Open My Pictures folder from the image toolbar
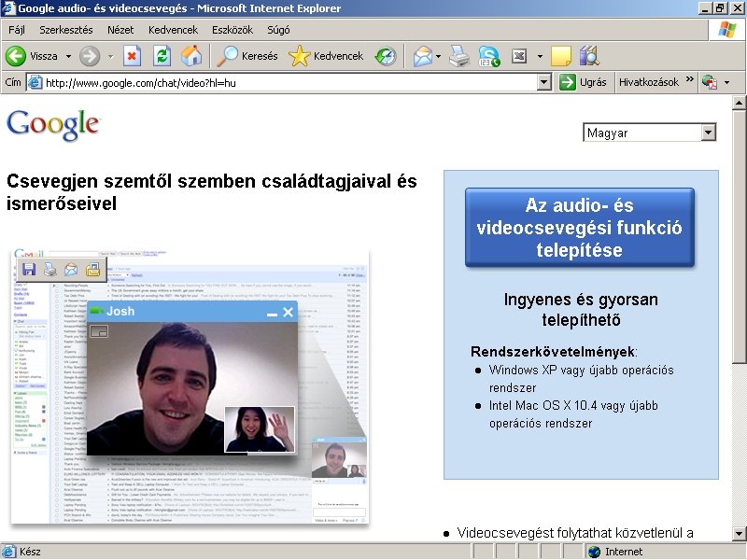 tap(92, 270)
